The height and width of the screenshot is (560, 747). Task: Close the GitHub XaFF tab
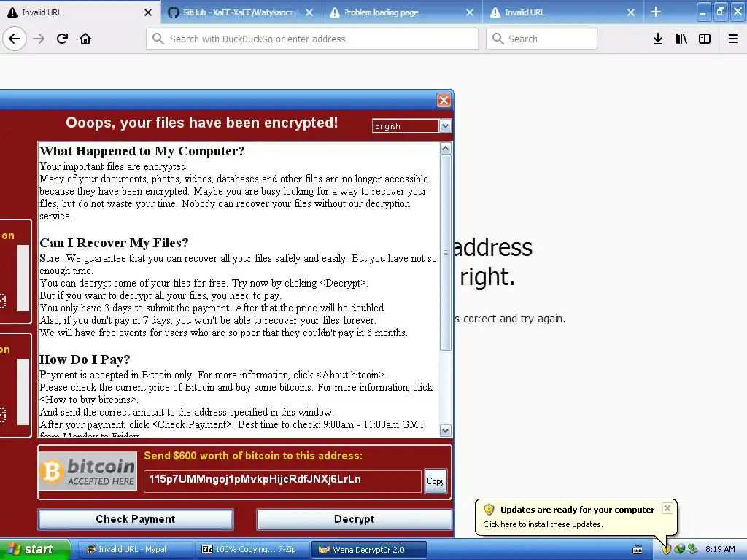[309, 12]
